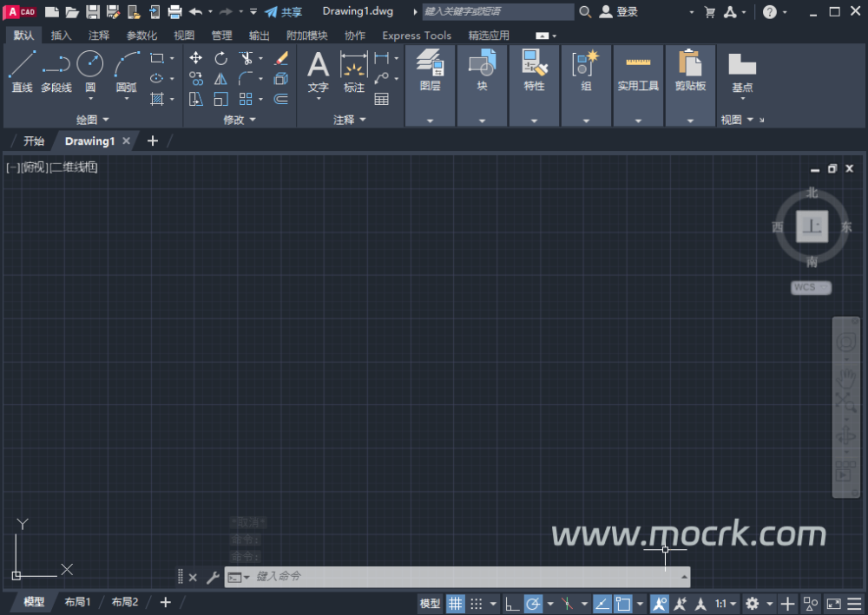Image resolution: width=868 pixels, height=615 pixels.
Task: Click the Move tool in Modify panel
Action: [x=196, y=58]
